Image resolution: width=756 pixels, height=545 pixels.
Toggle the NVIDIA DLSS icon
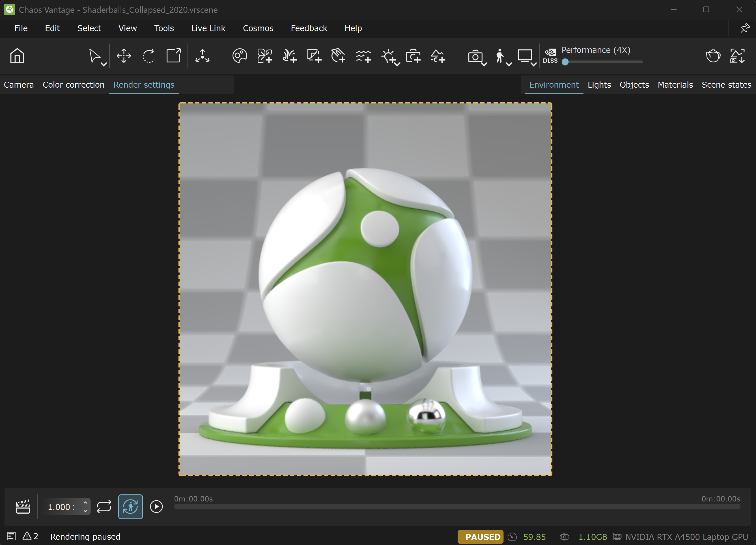tap(550, 56)
